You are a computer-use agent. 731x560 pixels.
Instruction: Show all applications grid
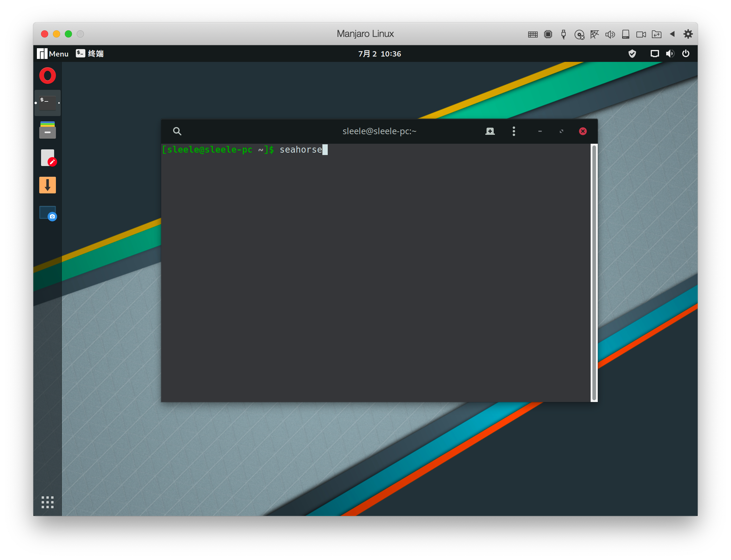[47, 502]
